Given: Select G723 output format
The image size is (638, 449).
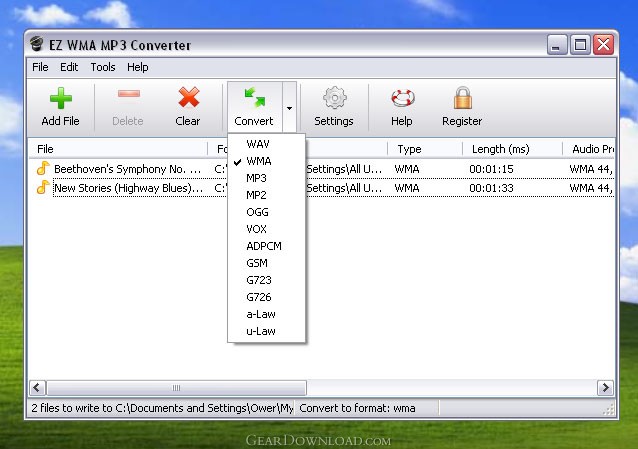Looking at the screenshot, I should pos(267,280).
